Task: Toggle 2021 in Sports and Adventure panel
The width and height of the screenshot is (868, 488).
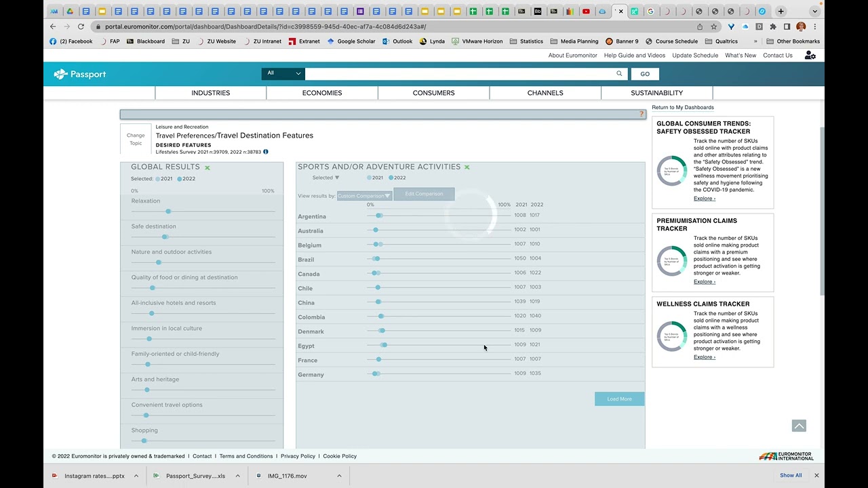Action: (x=375, y=178)
